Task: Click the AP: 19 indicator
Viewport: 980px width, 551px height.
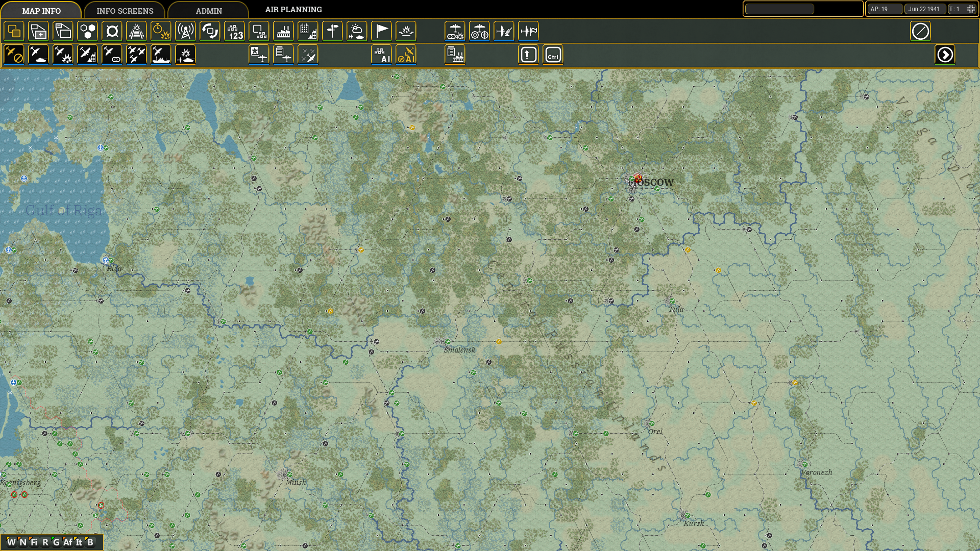Action: coord(885,9)
